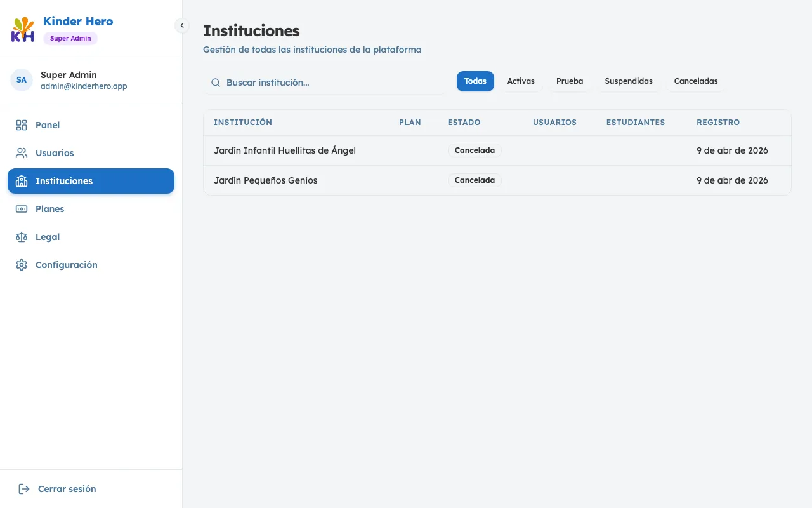Show only Prueba institutions
This screenshot has width=812, height=508.
pyautogui.click(x=570, y=81)
